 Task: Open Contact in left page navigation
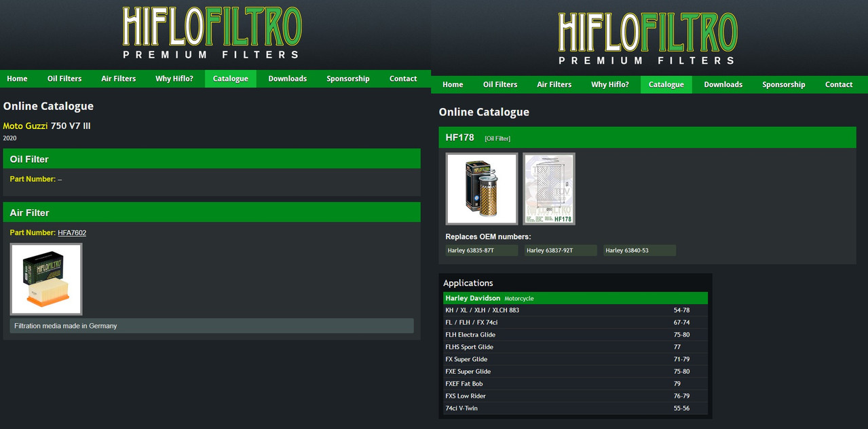pos(403,79)
